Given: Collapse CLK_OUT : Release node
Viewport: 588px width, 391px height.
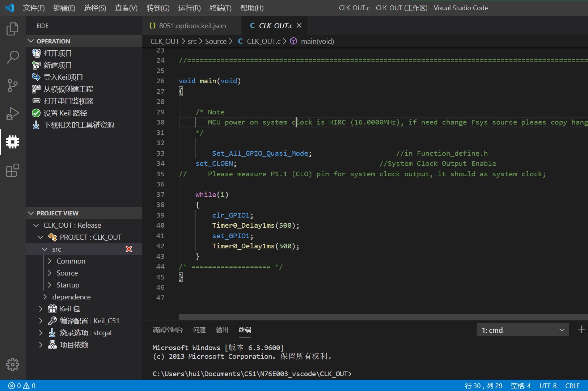Looking at the screenshot, I should tap(36, 225).
